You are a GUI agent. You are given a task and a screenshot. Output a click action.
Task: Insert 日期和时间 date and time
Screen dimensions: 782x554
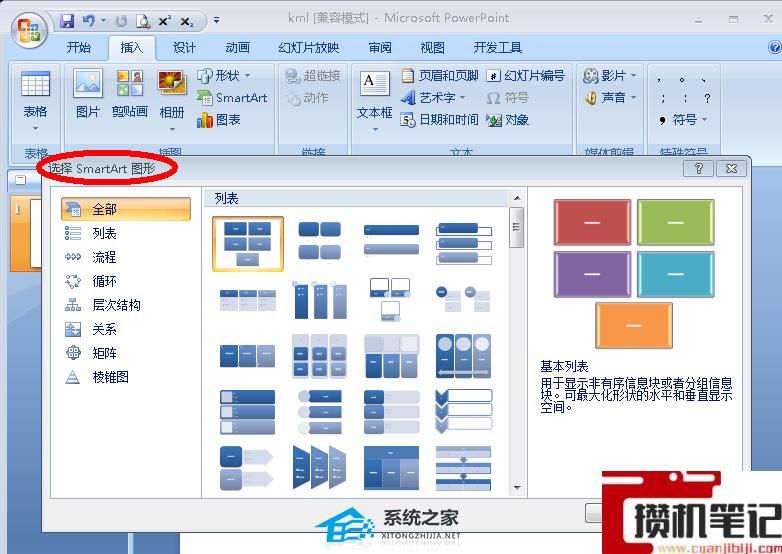click(x=440, y=120)
